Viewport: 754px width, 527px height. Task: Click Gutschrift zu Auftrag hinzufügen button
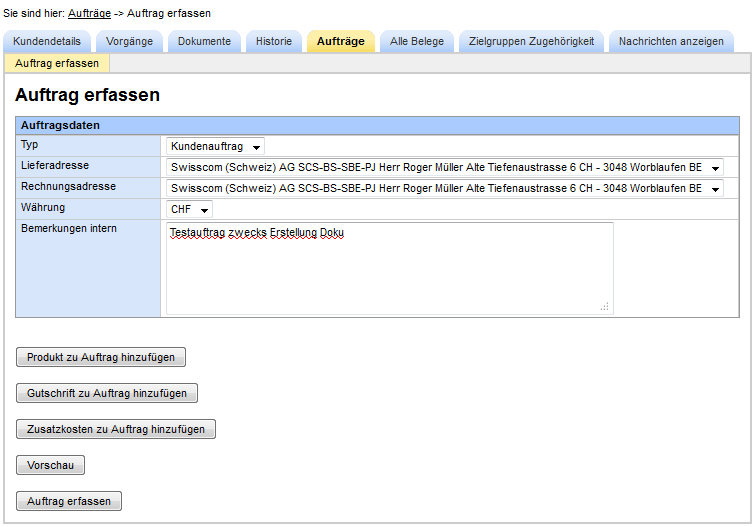click(x=107, y=393)
